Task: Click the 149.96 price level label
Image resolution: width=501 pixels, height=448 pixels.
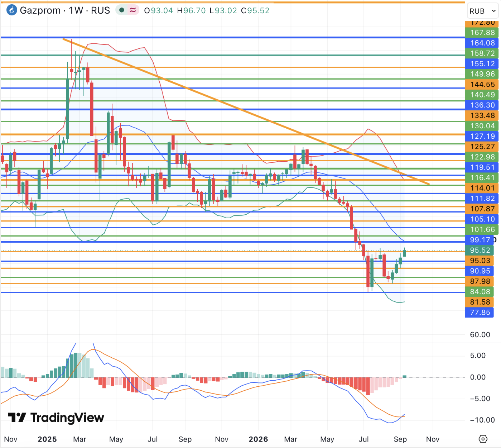Action: [x=482, y=74]
